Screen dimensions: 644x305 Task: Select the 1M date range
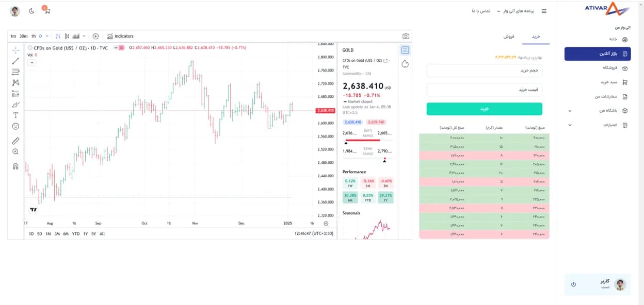48,234
